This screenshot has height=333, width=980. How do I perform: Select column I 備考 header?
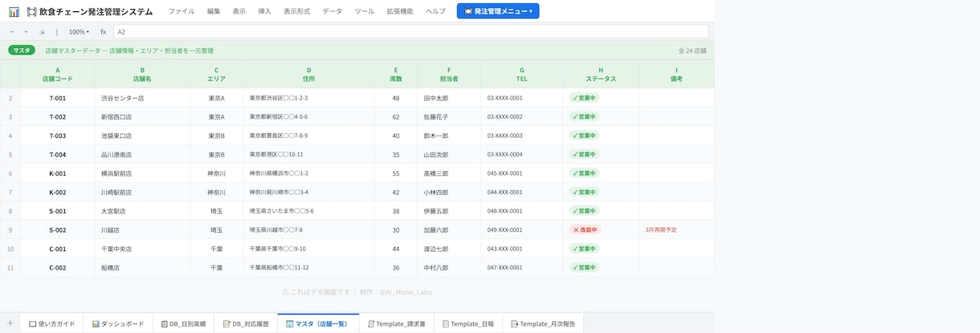click(676, 74)
